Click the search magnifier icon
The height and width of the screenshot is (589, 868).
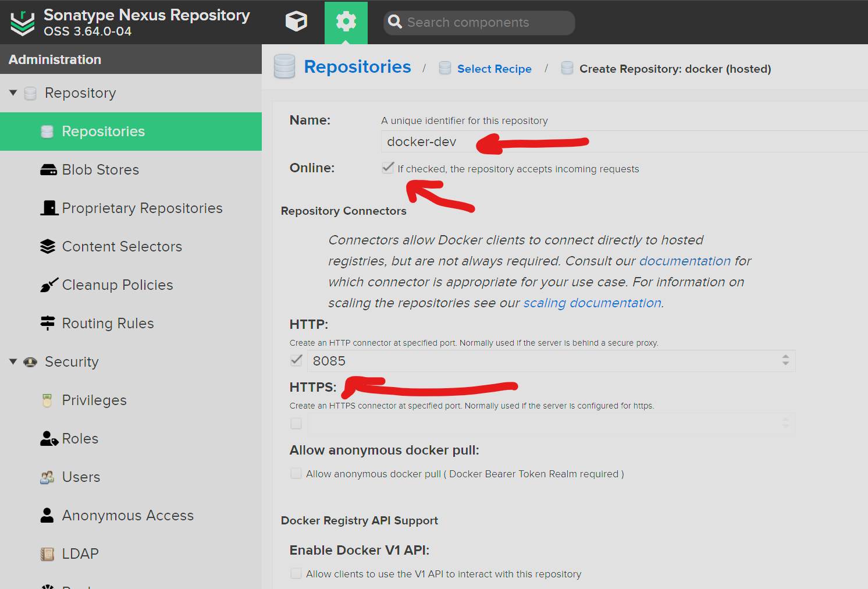[x=395, y=22]
